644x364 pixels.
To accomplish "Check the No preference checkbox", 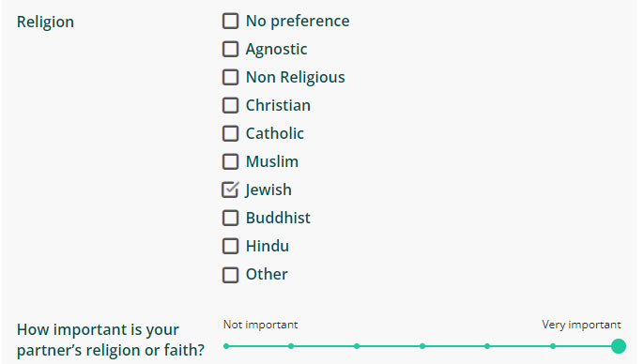I will click(x=230, y=21).
